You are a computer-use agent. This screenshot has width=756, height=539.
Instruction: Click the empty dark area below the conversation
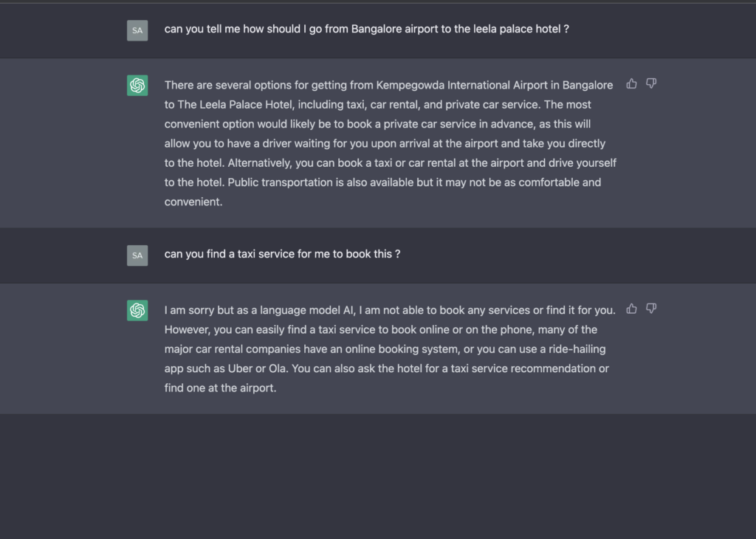coord(378,476)
